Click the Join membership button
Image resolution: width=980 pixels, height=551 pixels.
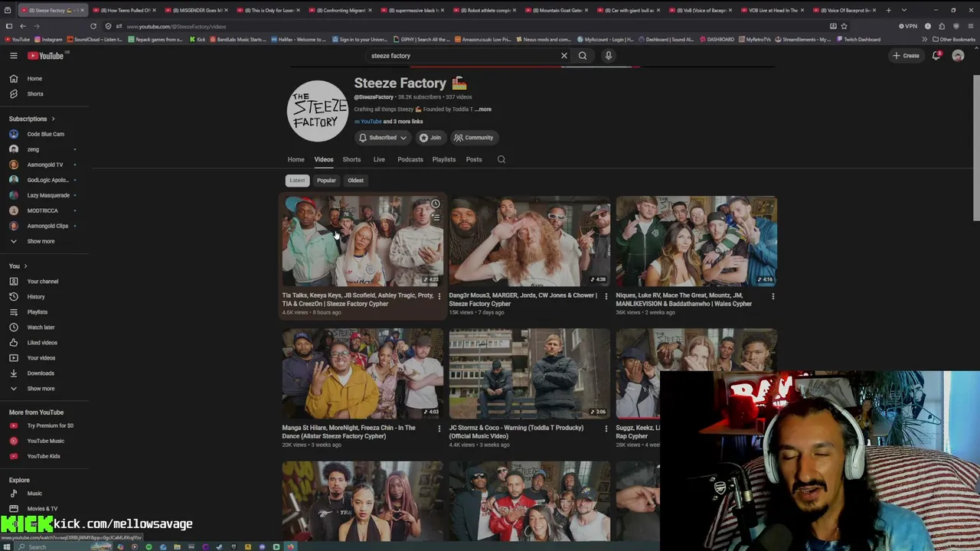[x=430, y=138]
